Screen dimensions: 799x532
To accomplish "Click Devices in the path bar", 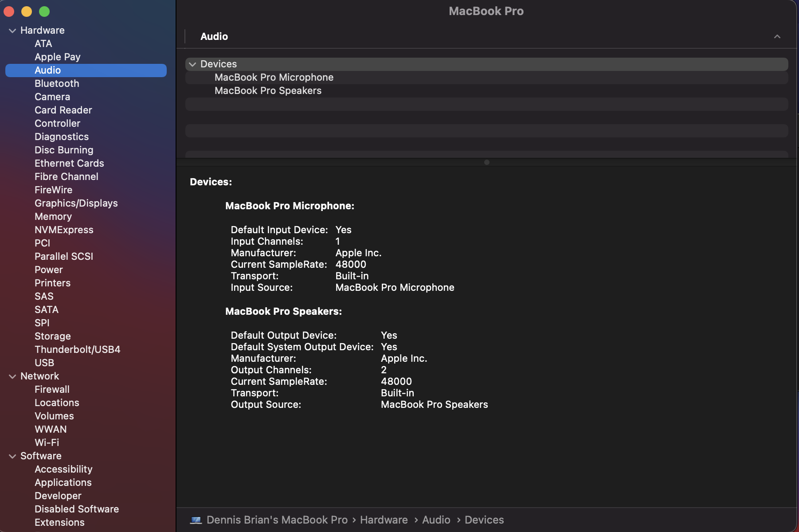I will pos(484,520).
